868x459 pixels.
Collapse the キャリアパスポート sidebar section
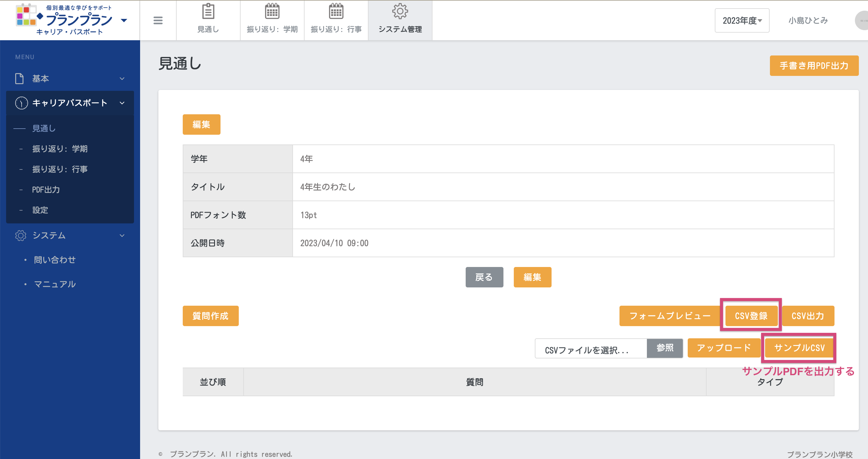(122, 103)
